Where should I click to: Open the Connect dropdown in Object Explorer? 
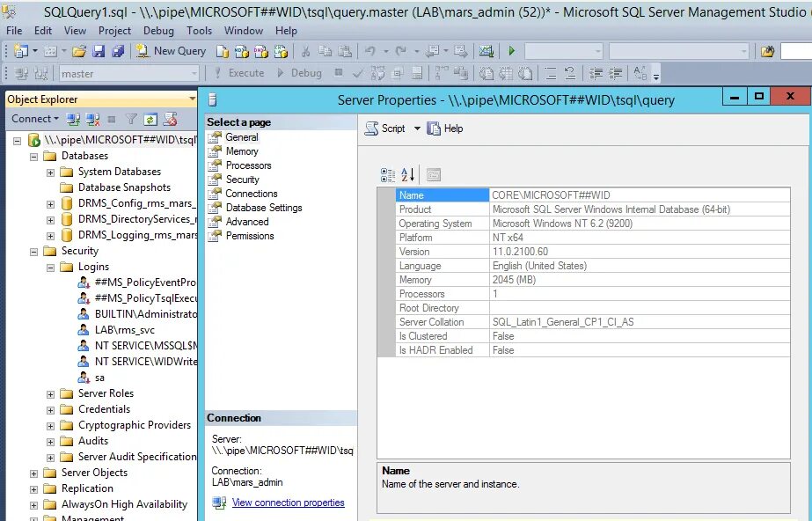(34, 119)
